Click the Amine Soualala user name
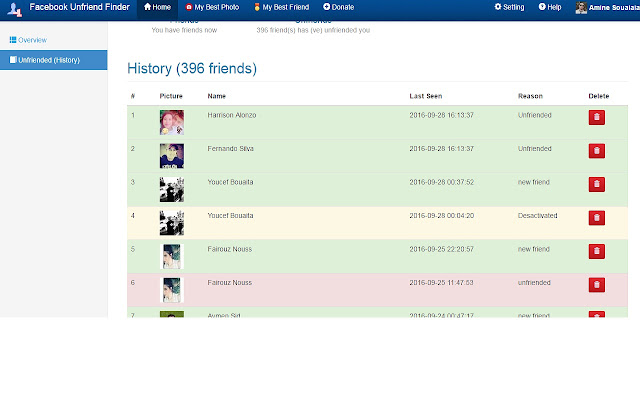The image size is (640, 400). [614, 7]
